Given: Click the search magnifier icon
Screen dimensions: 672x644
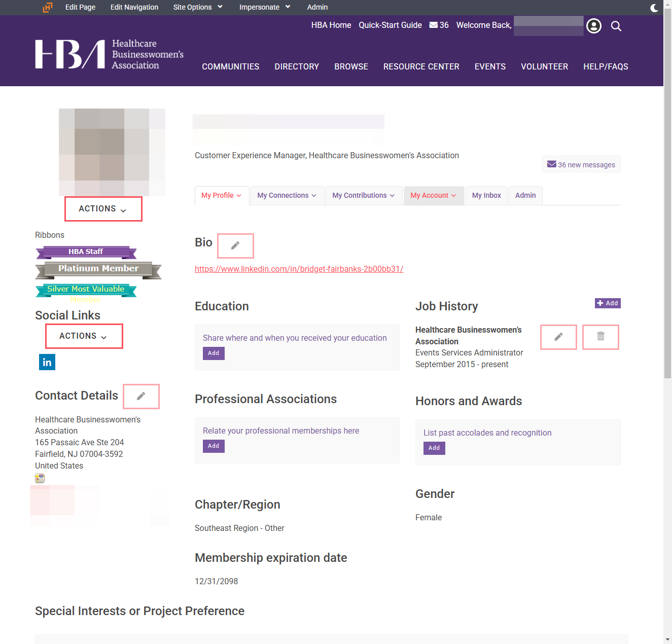Looking at the screenshot, I should coord(616,26).
